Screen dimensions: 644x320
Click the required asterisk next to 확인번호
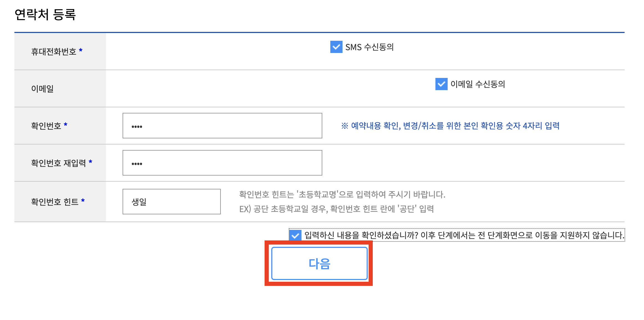click(66, 125)
